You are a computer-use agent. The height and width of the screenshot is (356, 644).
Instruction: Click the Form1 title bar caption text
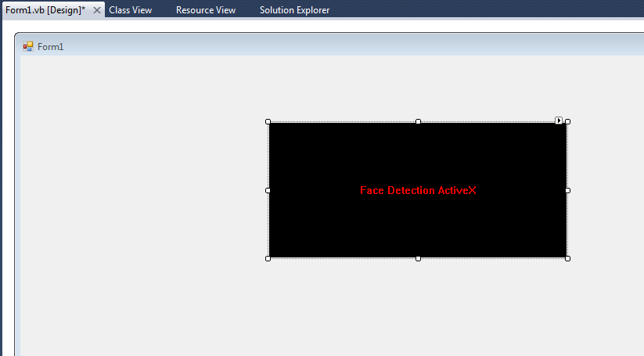tap(51, 47)
